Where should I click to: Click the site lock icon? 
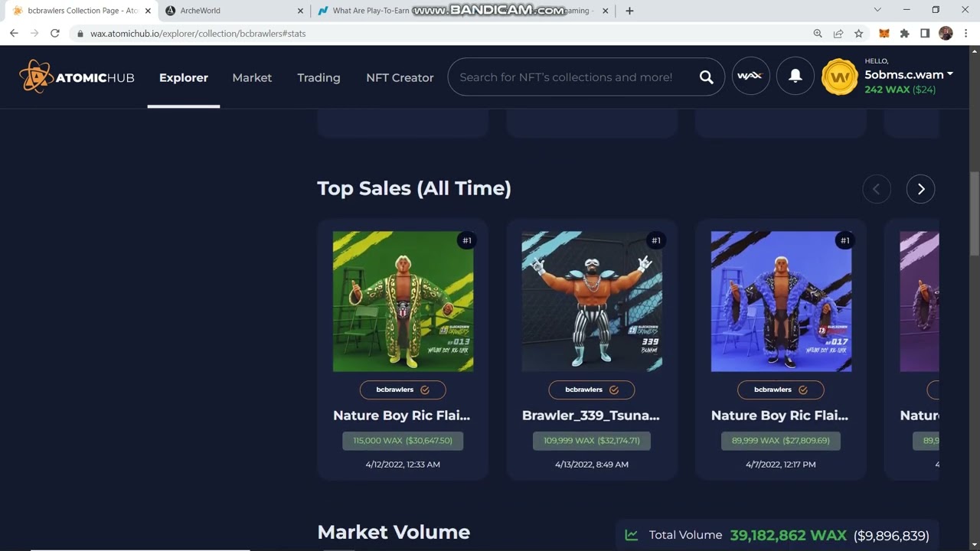[x=80, y=34]
